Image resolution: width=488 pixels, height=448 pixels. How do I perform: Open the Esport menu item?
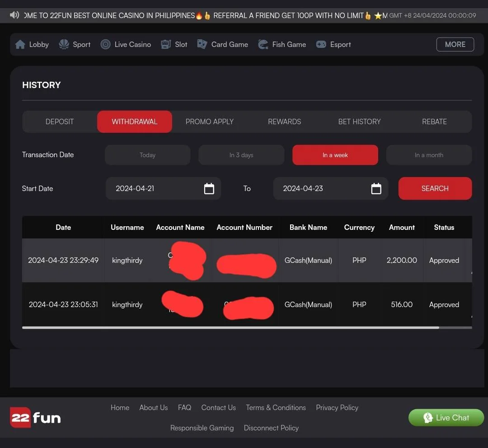tap(333, 45)
